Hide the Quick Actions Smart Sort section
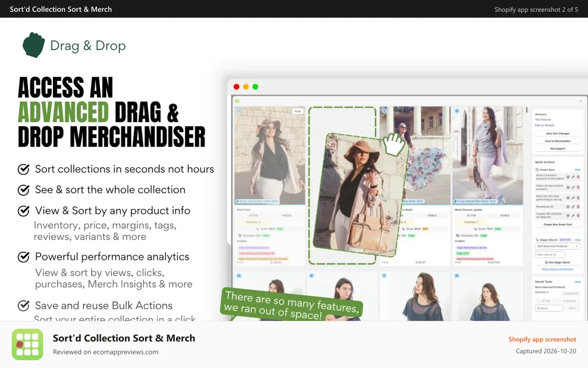588x368 pixels. coord(577,170)
